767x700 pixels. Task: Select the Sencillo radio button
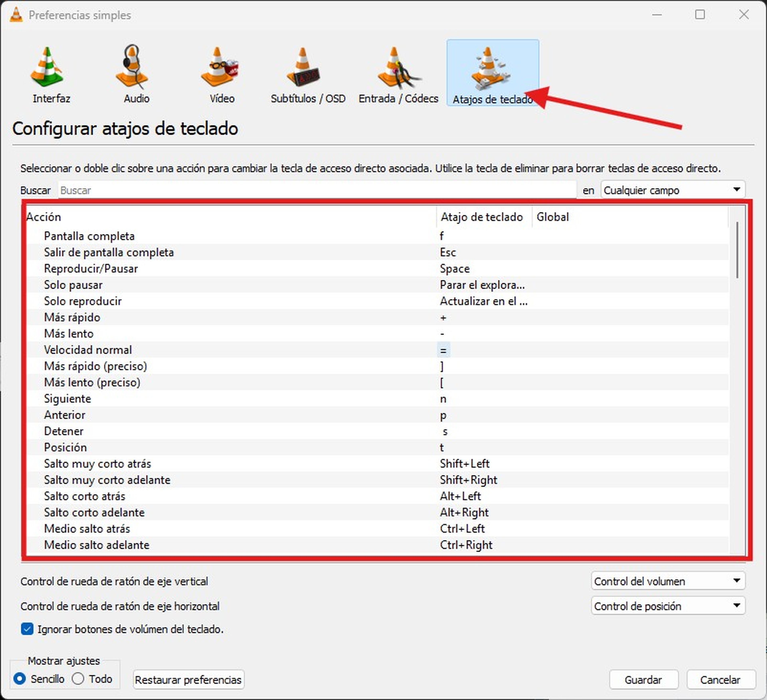(19, 679)
